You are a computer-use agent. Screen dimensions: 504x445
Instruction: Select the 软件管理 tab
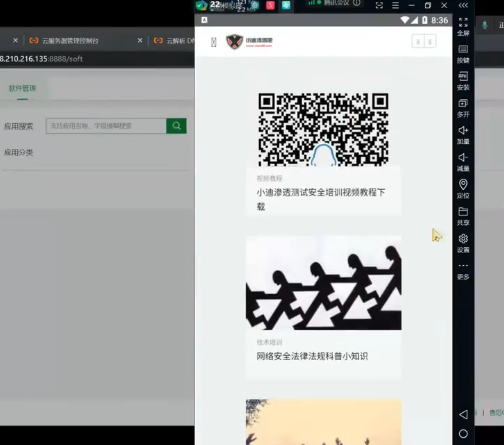click(x=22, y=88)
